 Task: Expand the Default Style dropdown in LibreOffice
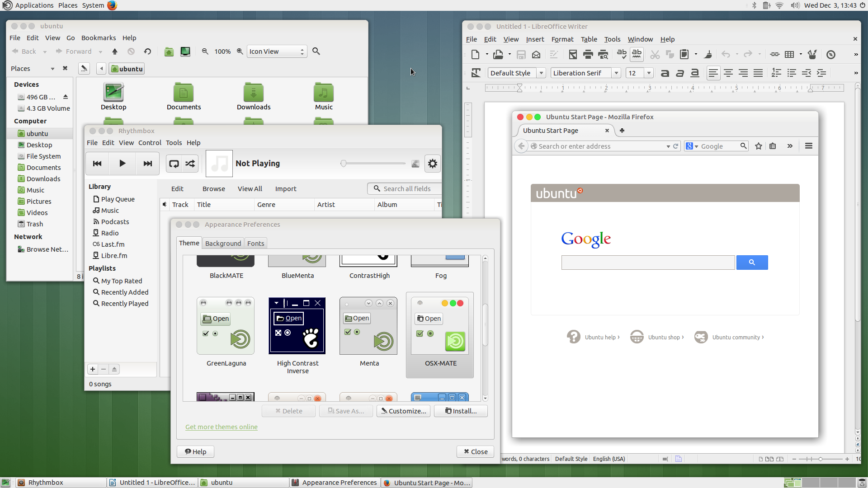tap(541, 73)
